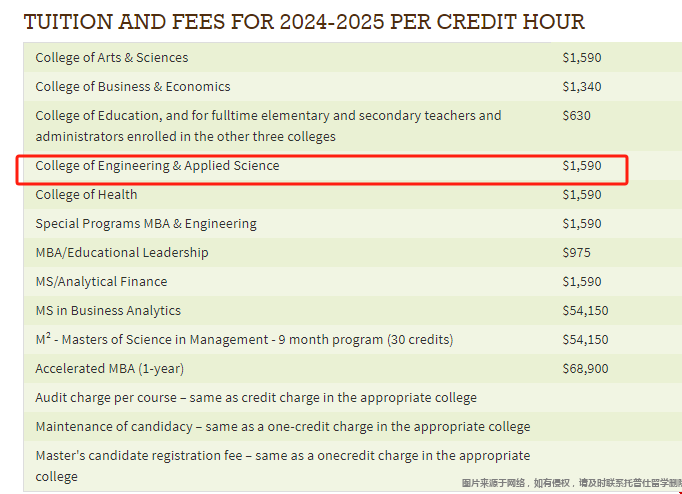Click the Masters of Science in Management row
The image size is (682, 494).
click(353, 339)
